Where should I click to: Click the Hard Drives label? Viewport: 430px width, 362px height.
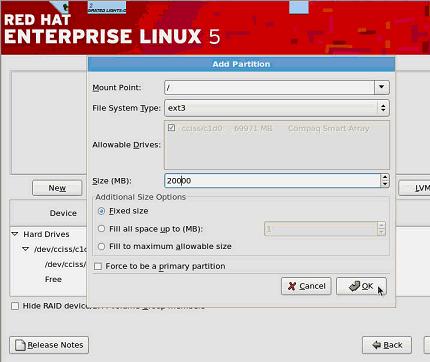click(x=46, y=234)
